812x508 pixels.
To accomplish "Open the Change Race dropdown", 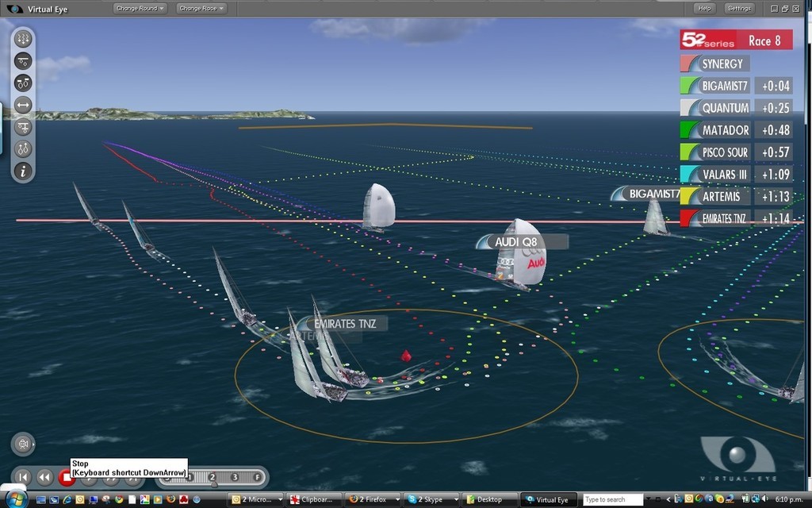I will point(201,8).
